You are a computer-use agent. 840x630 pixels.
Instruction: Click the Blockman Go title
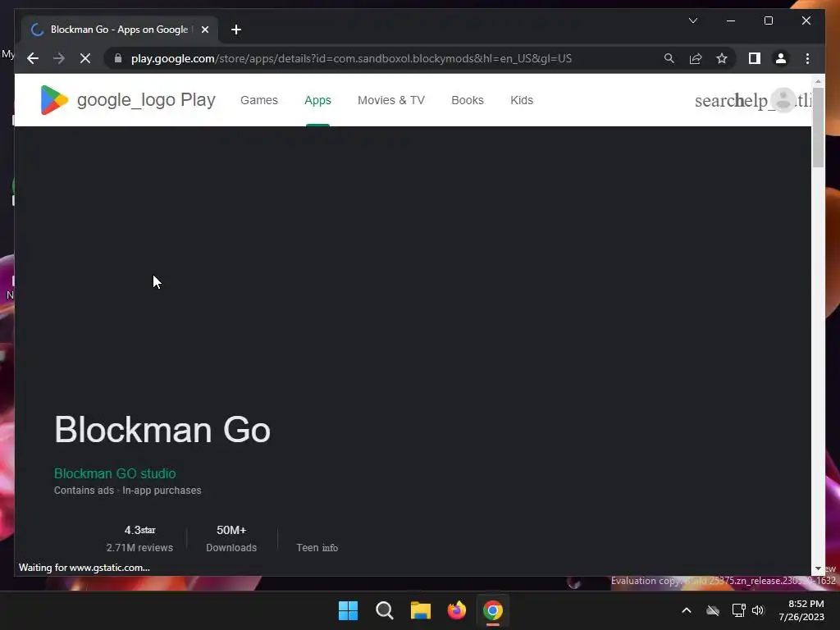click(162, 430)
